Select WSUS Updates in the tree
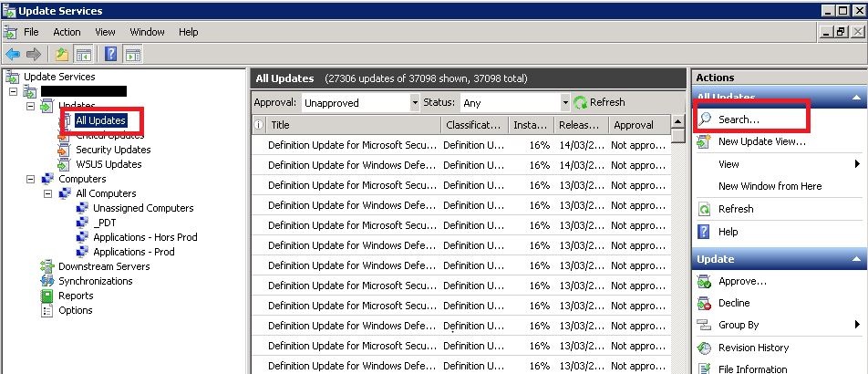The image size is (868, 374). (108, 164)
